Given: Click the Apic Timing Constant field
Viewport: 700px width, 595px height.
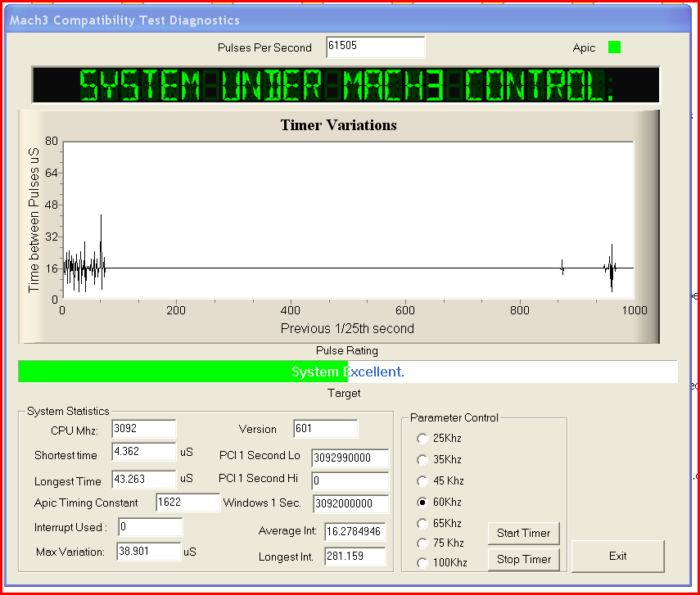Looking at the screenshot, I should click(x=188, y=503).
